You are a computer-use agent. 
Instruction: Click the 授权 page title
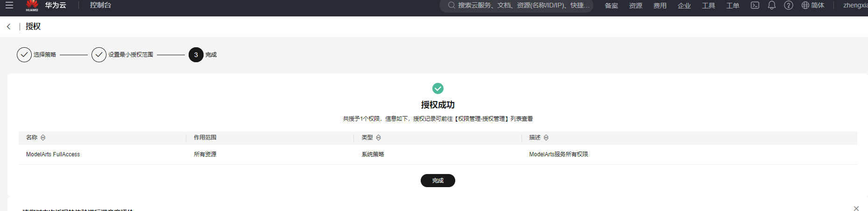(33, 27)
